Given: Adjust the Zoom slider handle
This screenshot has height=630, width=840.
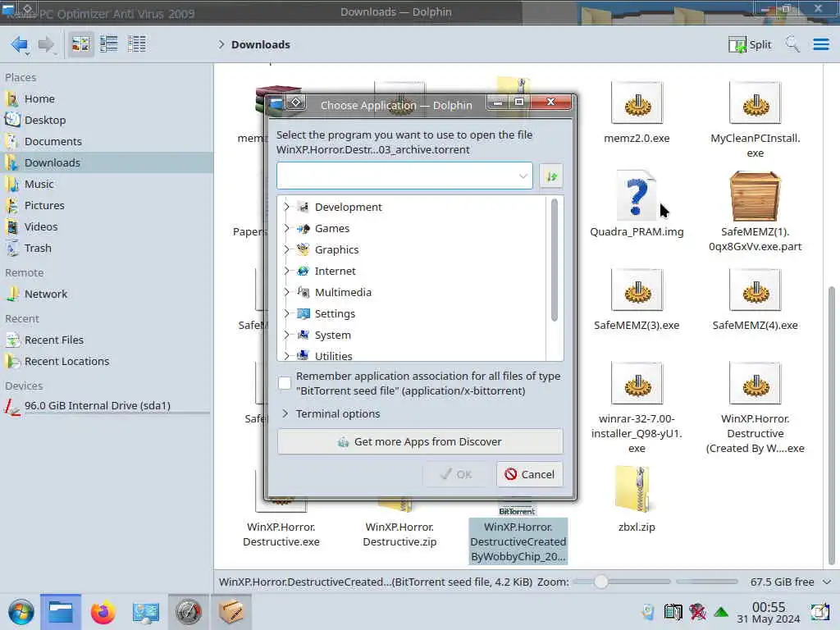Looking at the screenshot, I should click(601, 582).
